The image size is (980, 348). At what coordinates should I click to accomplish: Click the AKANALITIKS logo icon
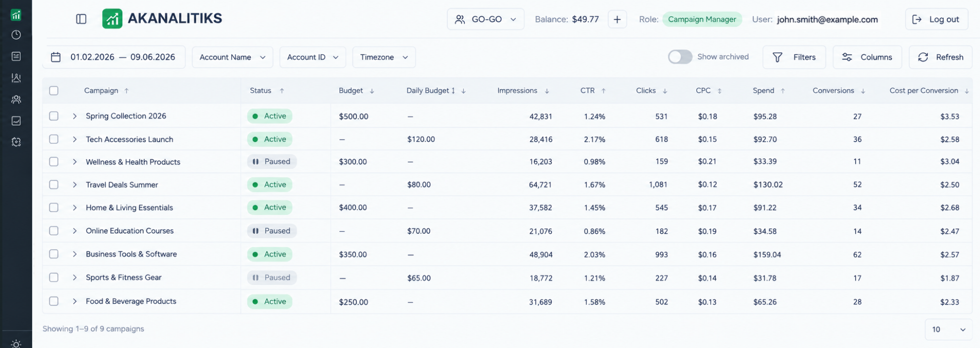pos(112,19)
